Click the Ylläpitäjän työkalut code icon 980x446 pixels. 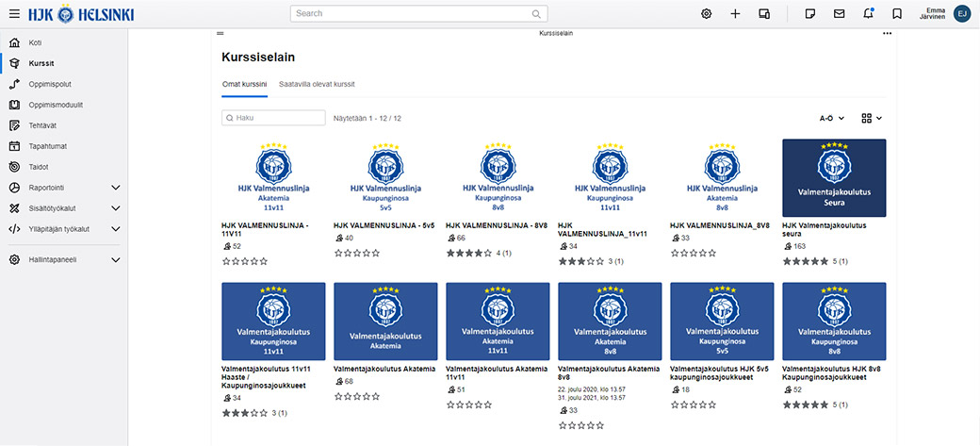14,228
